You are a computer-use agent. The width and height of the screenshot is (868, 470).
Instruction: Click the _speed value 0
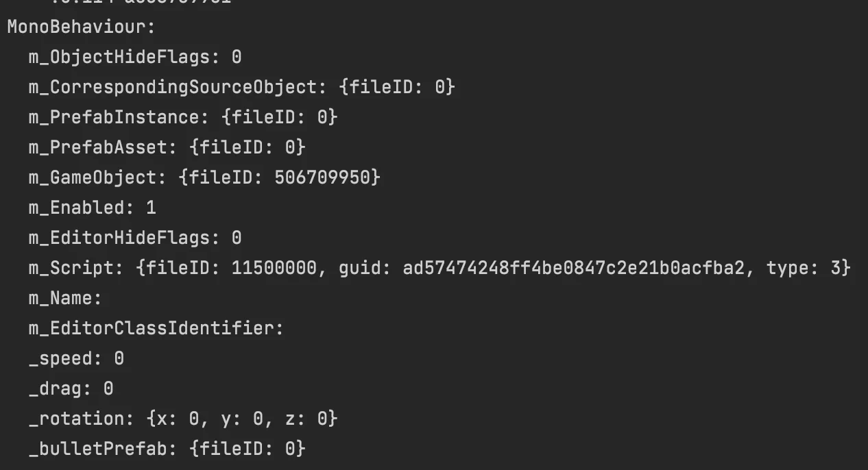pyautogui.click(x=119, y=358)
